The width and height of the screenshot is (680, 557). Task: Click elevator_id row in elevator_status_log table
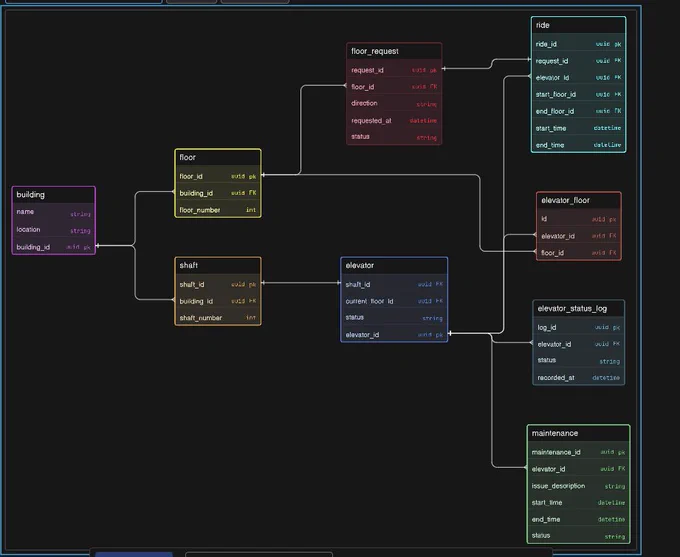pos(579,344)
